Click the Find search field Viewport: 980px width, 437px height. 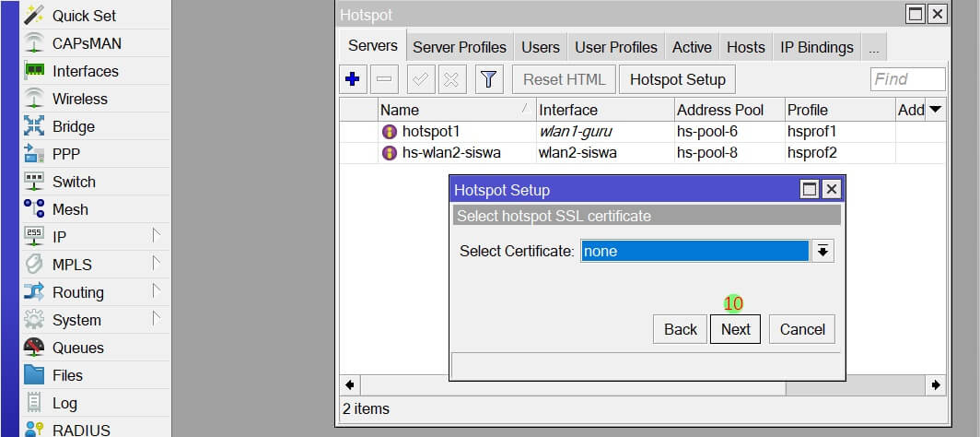click(907, 79)
